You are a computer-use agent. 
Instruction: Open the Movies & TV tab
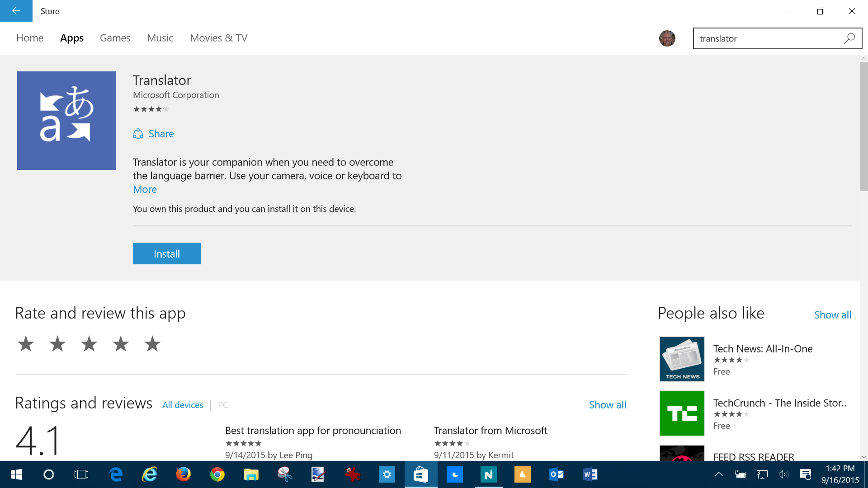[218, 38]
